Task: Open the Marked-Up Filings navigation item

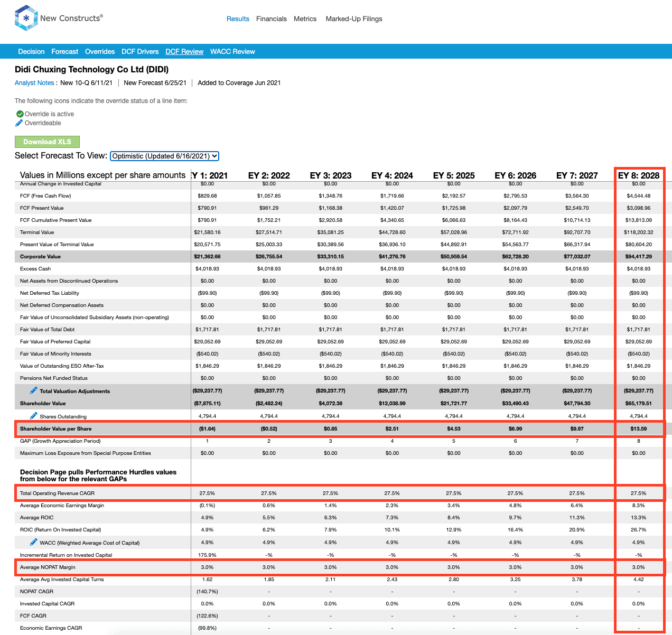Action: [x=354, y=19]
